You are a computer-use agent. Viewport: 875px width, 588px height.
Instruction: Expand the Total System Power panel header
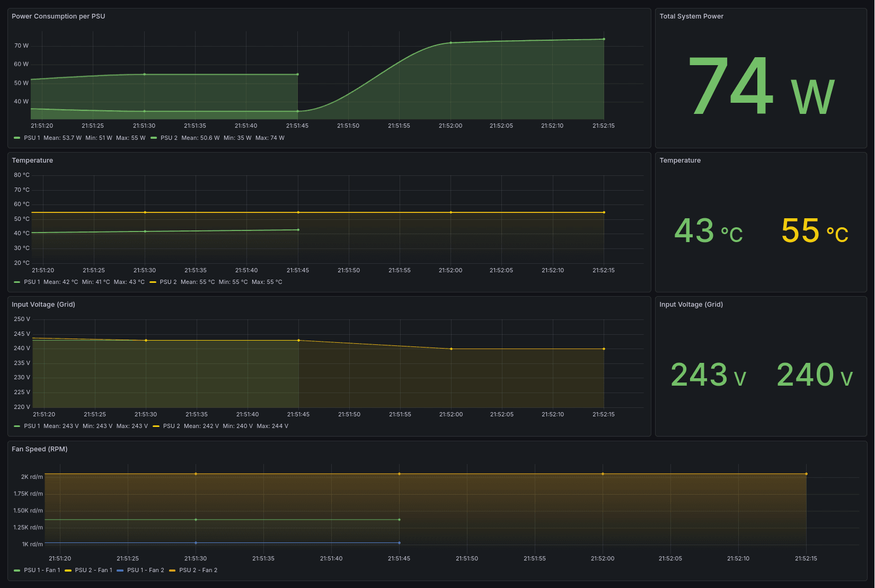click(x=691, y=16)
